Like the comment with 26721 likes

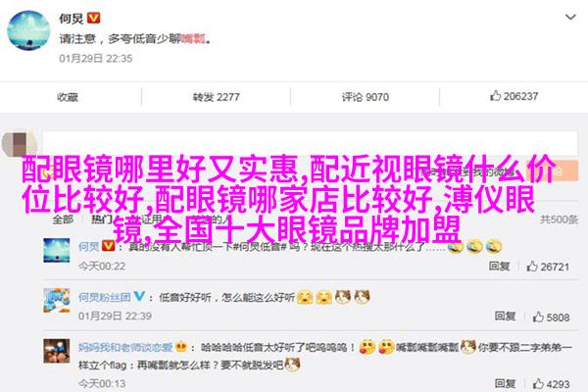[x=532, y=267]
